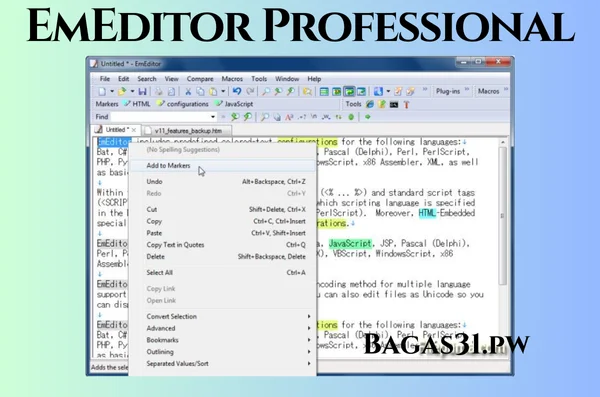Toggle Escape Sequence \n option in Find bar

(314, 117)
